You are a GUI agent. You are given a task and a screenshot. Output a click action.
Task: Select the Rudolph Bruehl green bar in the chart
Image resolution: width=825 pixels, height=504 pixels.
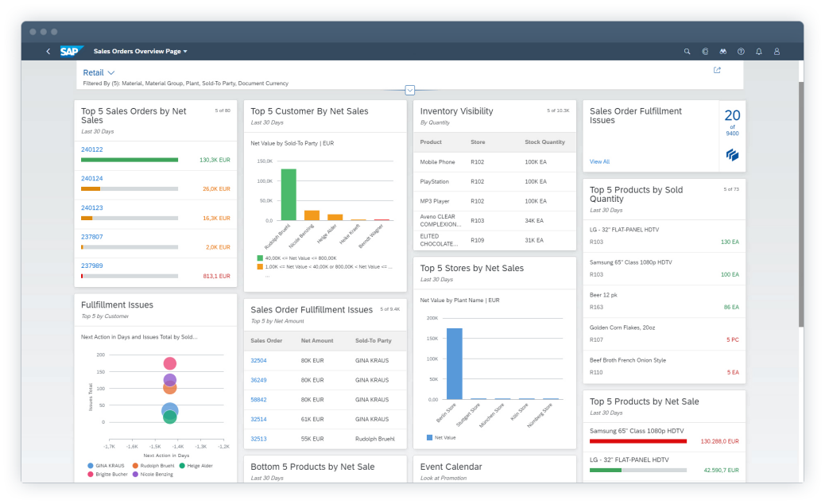[x=289, y=194]
